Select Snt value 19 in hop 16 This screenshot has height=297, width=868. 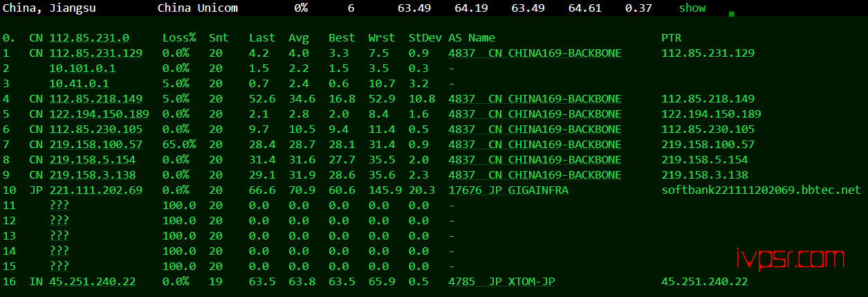pos(216,282)
